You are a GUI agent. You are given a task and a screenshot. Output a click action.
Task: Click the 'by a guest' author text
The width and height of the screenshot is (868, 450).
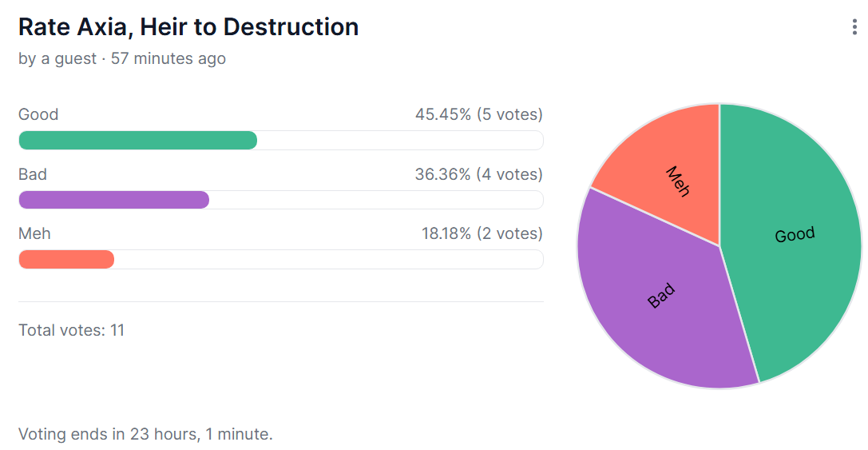[x=57, y=58]
